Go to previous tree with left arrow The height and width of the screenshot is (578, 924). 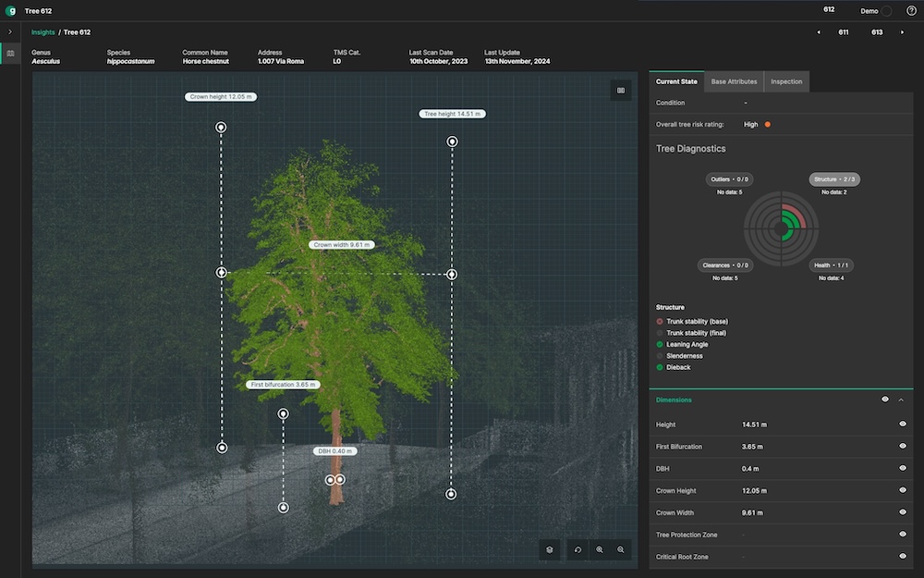(x=819, y=32)
